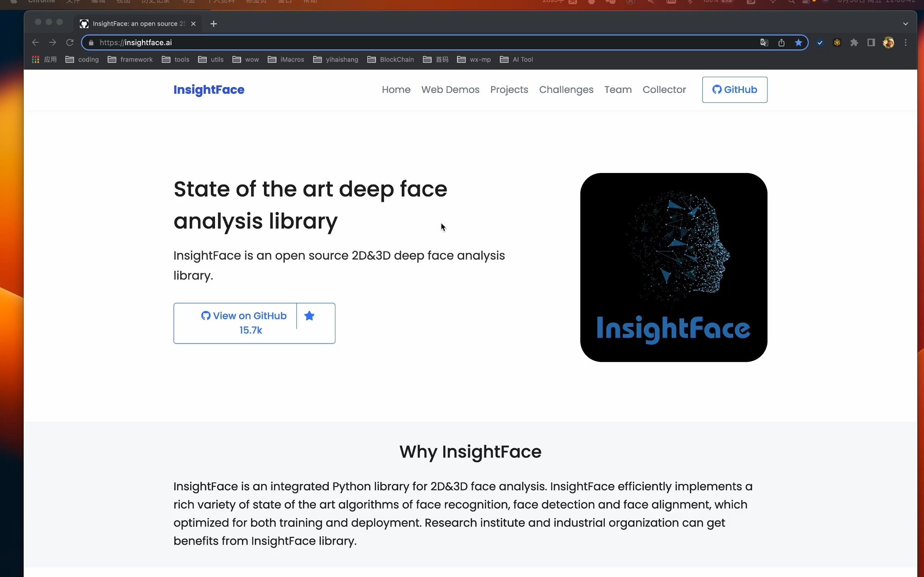Viewport: 924px width, 577px height.
Task: Click the yellow cube extension icon
Action: coord(837,42)
